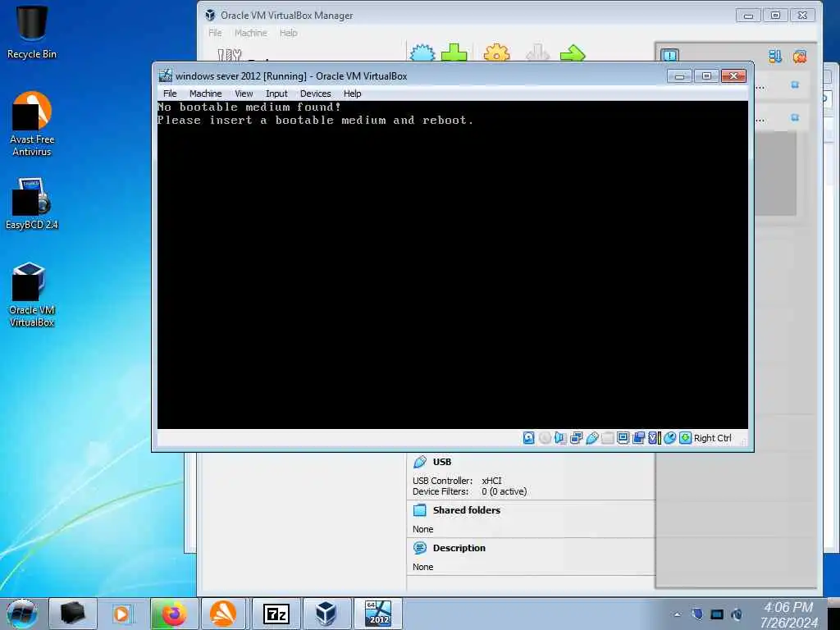Click the notification center icon in Manager

click(669, 55)
